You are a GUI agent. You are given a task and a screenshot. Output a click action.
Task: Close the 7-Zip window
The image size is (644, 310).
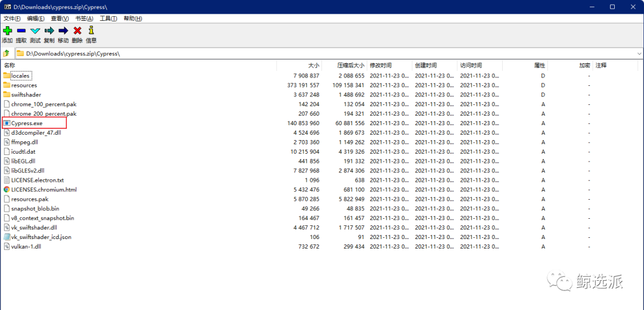pyautogui.click(x=633, y=7)
